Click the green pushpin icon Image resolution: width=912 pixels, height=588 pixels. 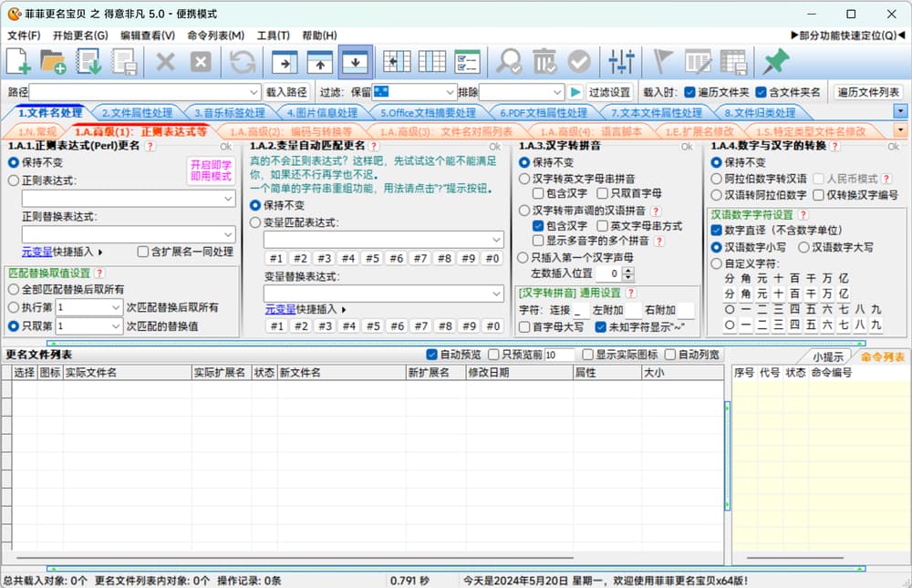[x=776, y=62]
